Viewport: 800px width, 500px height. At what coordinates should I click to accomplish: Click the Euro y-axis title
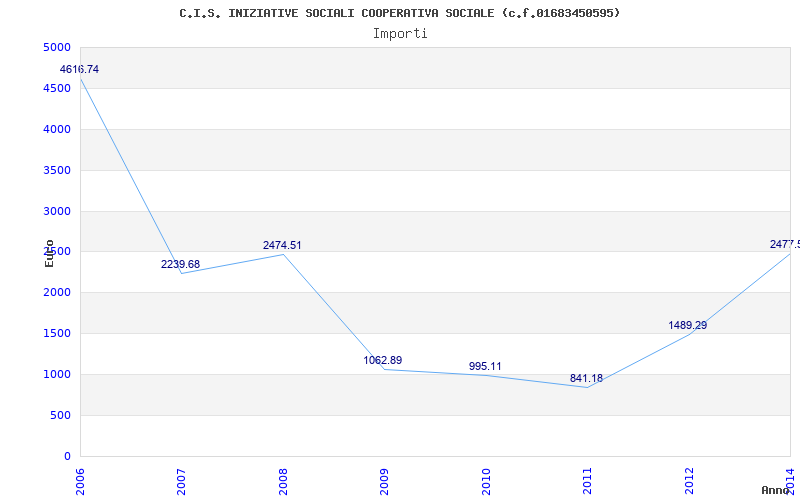coord(49,253)
